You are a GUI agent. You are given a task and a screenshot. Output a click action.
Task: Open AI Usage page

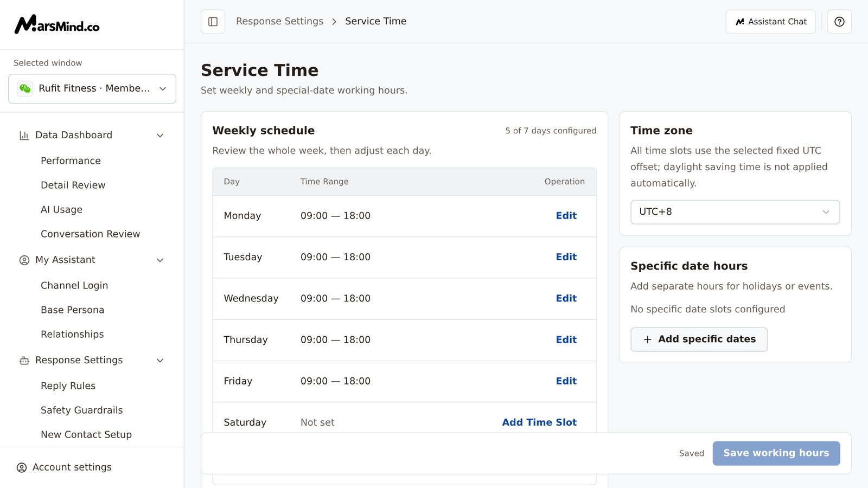61,209
